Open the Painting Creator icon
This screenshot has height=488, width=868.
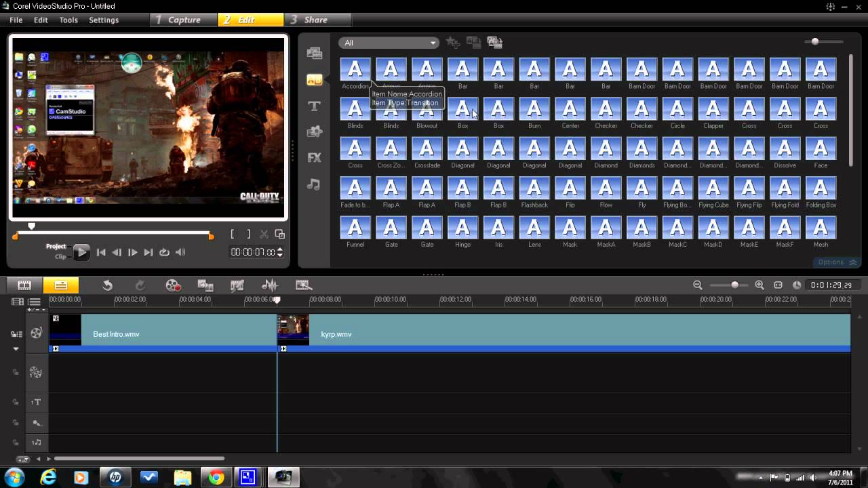[x=237, y=285]
